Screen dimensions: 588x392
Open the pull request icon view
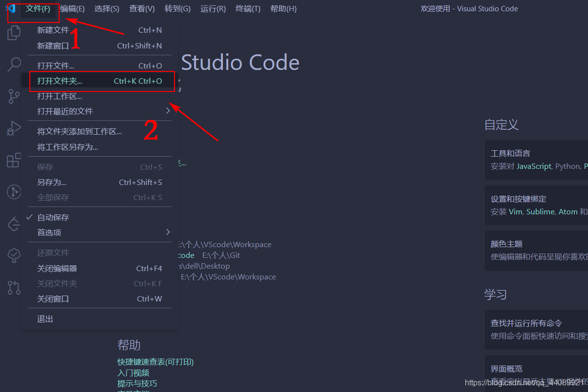14,287
